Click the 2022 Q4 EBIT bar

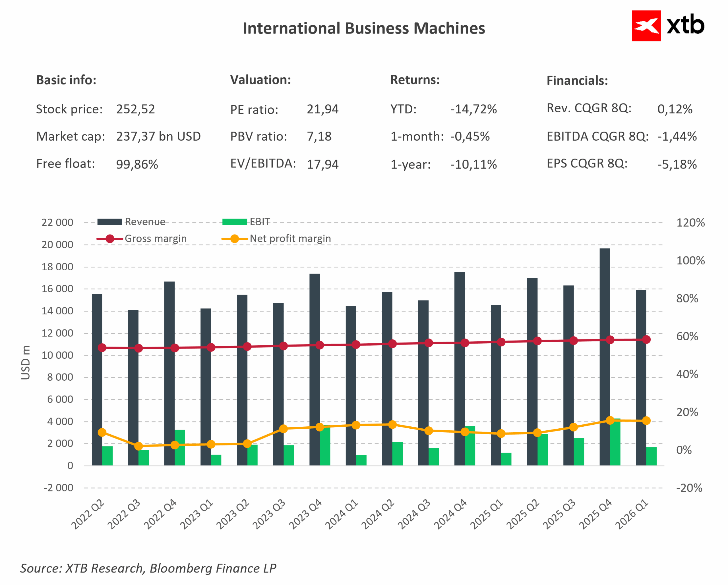pyautogui.click(x=180, y=448)
